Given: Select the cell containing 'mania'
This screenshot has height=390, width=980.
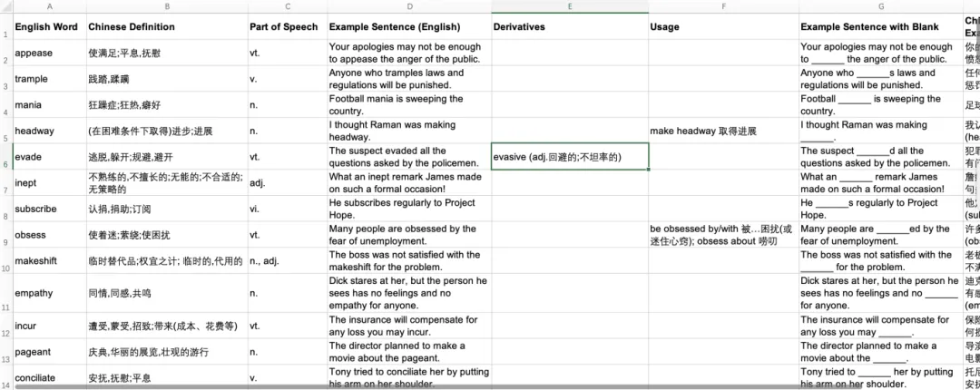Looking at the screenshot, I should (x=49, y=105).
